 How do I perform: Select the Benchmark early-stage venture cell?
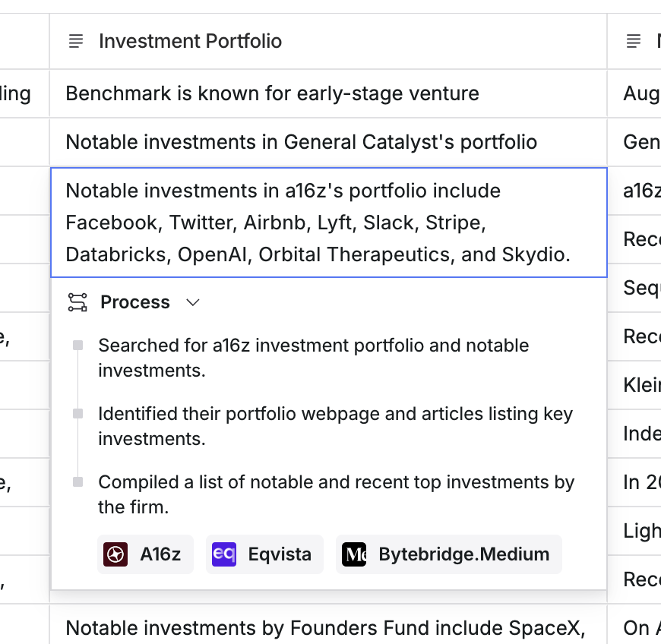tap(272, 93)
